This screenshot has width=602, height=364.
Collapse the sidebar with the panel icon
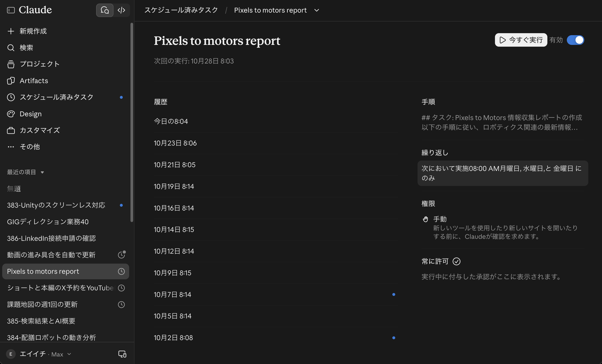coord(11,10)
